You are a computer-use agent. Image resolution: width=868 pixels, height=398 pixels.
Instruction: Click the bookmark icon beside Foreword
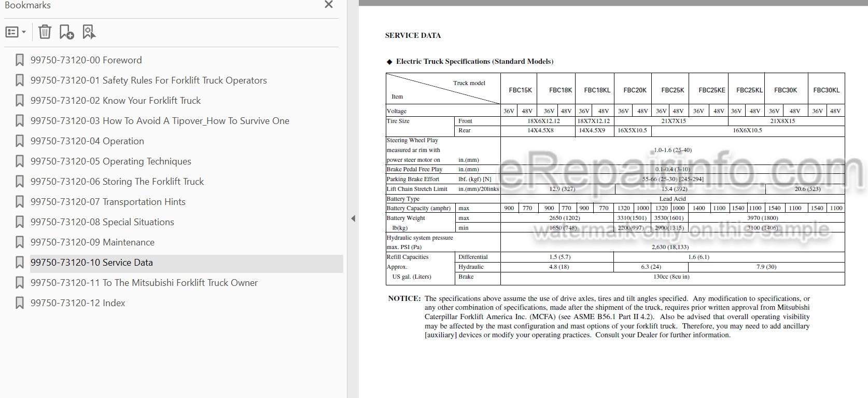19,60
